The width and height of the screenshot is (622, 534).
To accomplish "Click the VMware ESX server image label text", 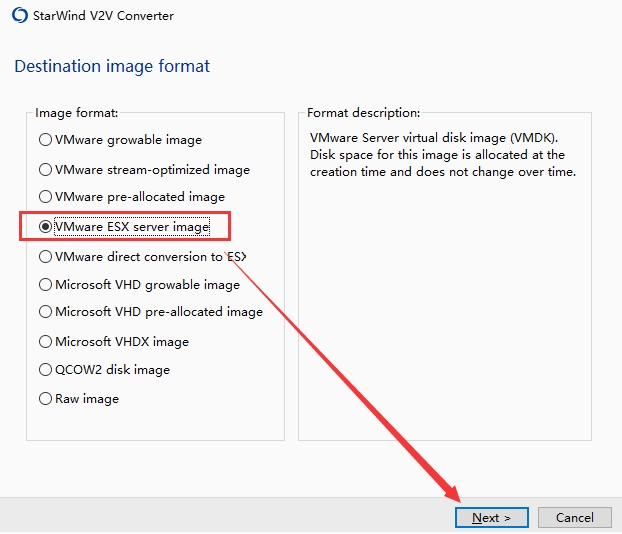I will coord(132,227).
